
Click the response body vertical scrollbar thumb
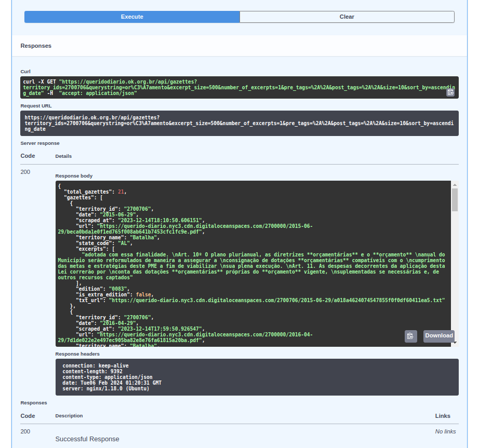pos(455,200)
